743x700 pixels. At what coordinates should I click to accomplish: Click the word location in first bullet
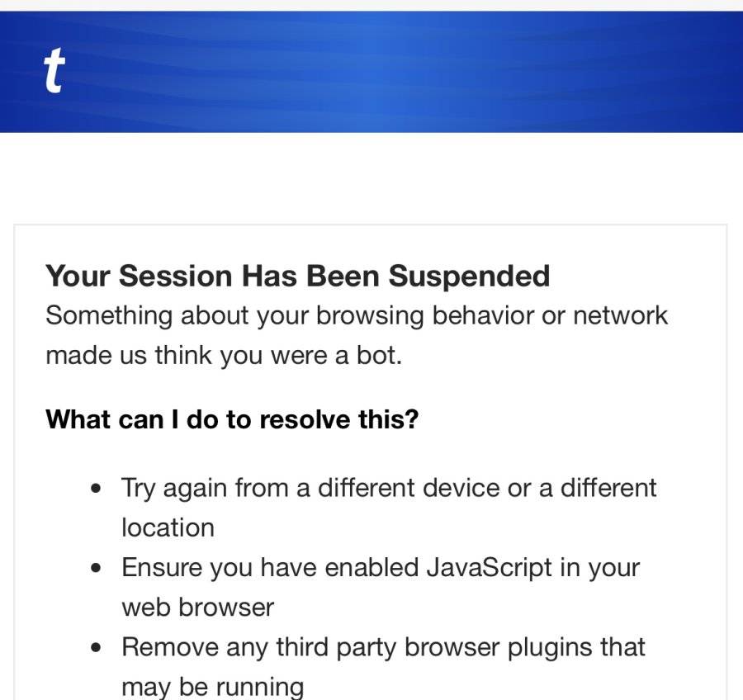pyautogui.click(x=168, y=528)
